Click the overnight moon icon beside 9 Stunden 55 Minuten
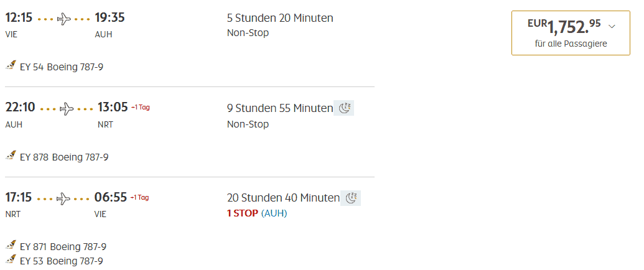Image resolution: width=644 pixels, height=270 pixels. [345, 108]
